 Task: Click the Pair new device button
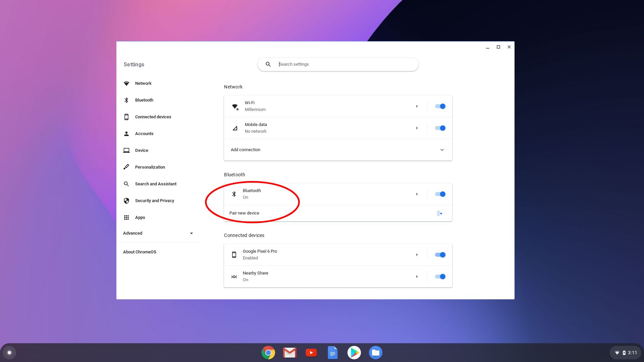click(x=337, y=213)
